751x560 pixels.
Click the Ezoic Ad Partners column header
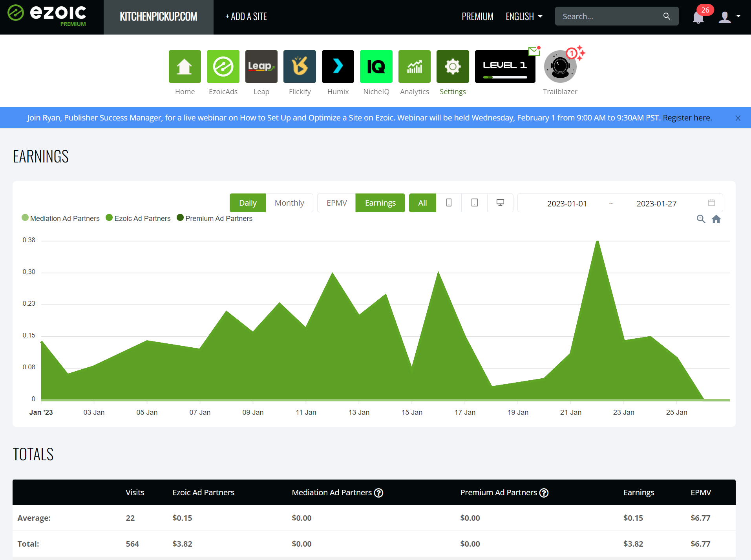(203, 493)
